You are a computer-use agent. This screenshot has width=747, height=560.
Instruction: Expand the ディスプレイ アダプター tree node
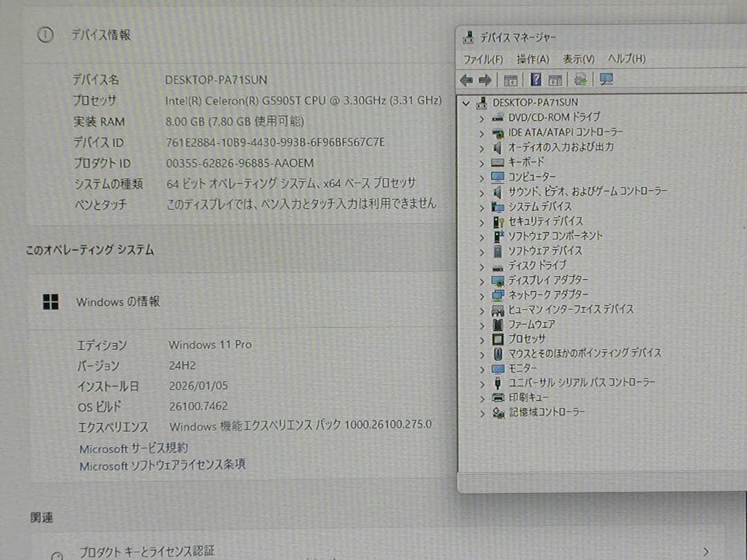coord(482,280)
